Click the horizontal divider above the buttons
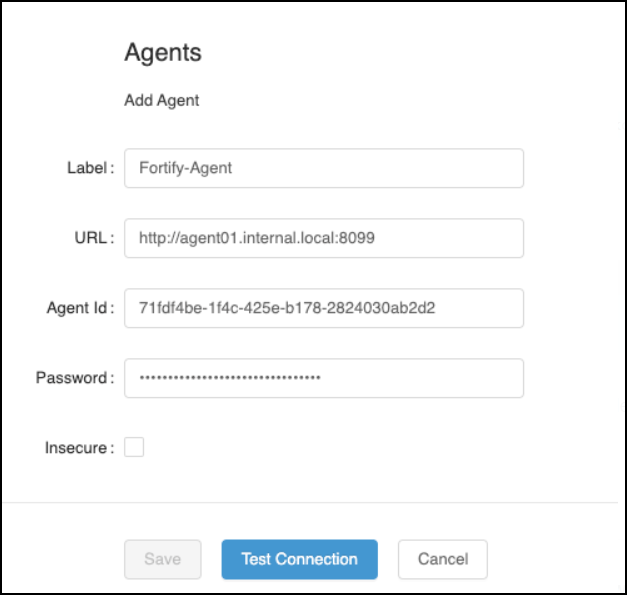The width and height of the screenshot is (627, 595). 313,502
